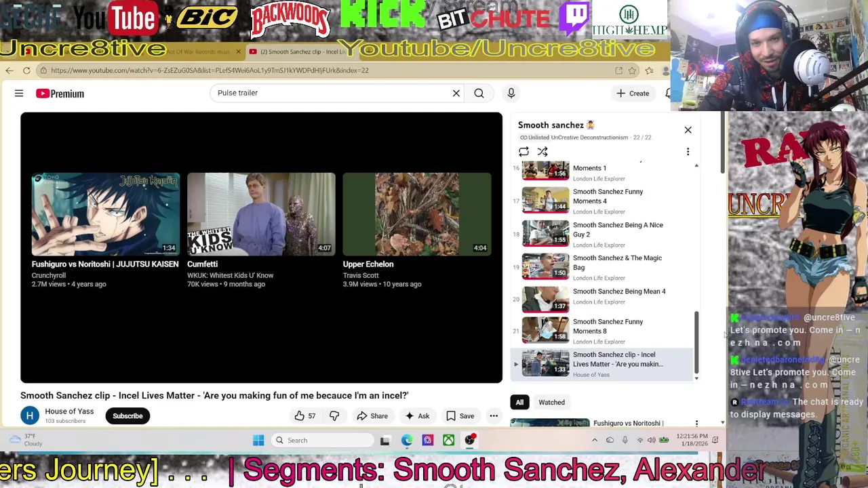Show hidden system tray icons
The width and height of the screenshot is (868, 488).
click(x=595, y=441)
